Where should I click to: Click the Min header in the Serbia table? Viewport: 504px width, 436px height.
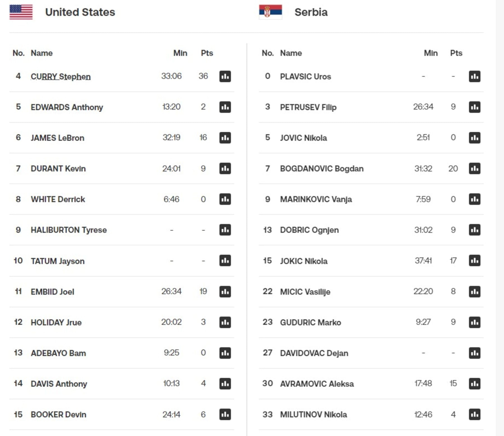tap(431, 53)
